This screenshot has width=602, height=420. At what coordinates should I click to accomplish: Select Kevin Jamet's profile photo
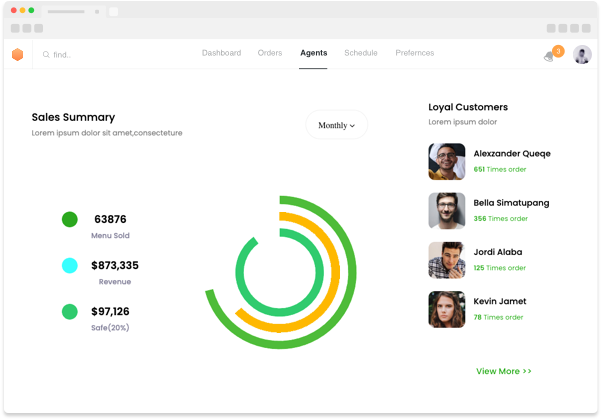click(x=447, y=309)
